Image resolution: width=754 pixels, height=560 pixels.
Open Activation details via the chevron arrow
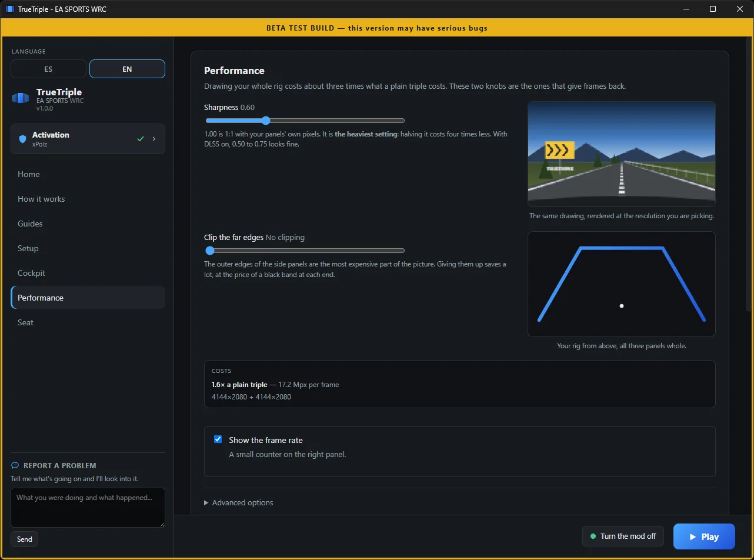(154, 139)
